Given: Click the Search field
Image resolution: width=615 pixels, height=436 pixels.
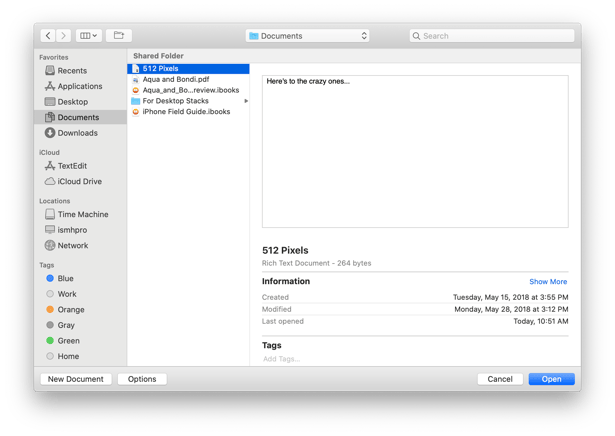Looking at the screenshot, I should [x=492, y=36].
